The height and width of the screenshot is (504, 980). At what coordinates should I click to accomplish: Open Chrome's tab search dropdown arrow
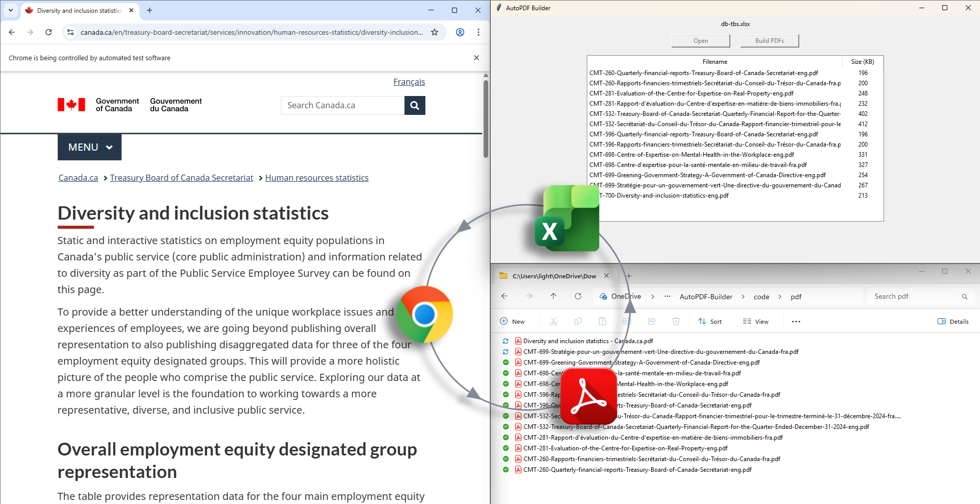pos(11,10)
